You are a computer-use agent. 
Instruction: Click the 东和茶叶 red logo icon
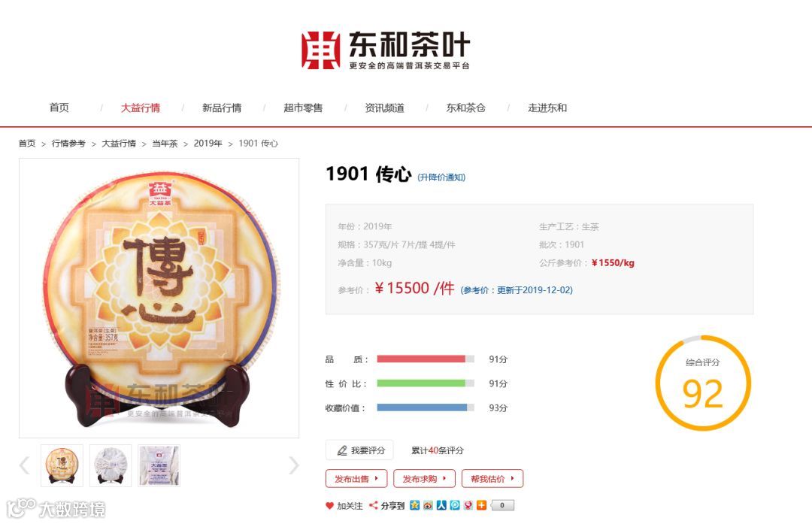[320, 50]
